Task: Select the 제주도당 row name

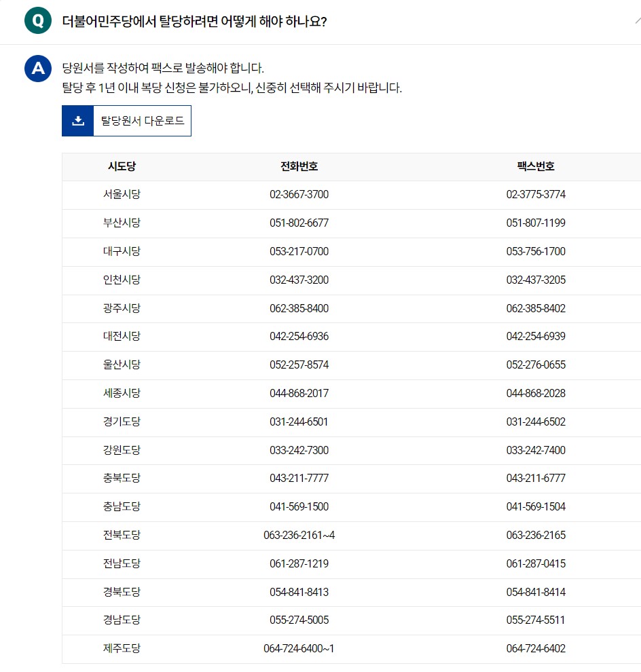Action: point(122,648)
